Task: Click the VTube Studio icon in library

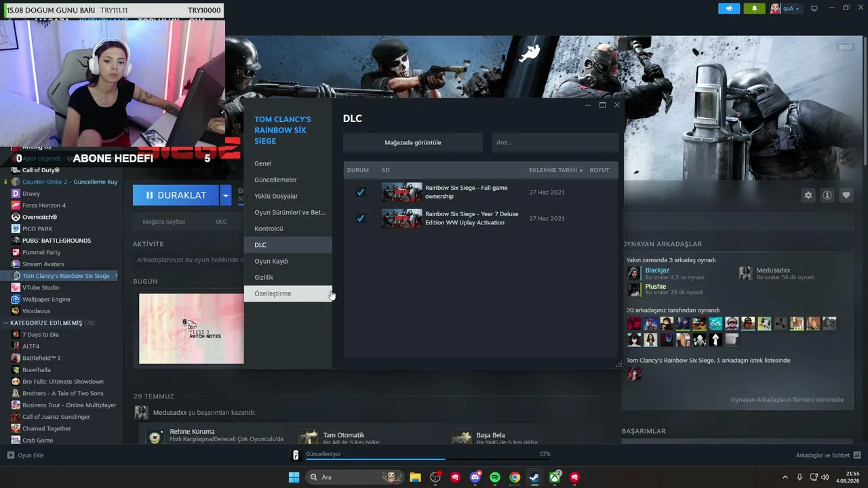Action: [x=16, y=287]
